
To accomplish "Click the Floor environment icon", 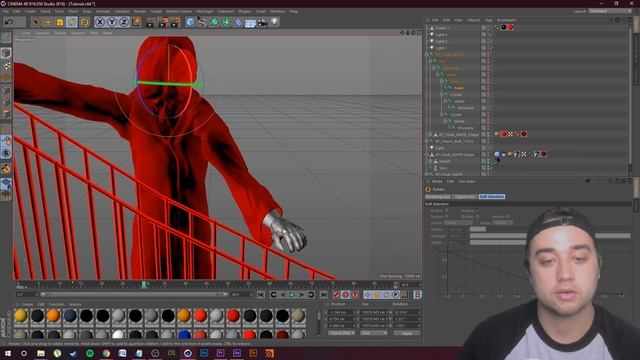I will click(250, 22).
